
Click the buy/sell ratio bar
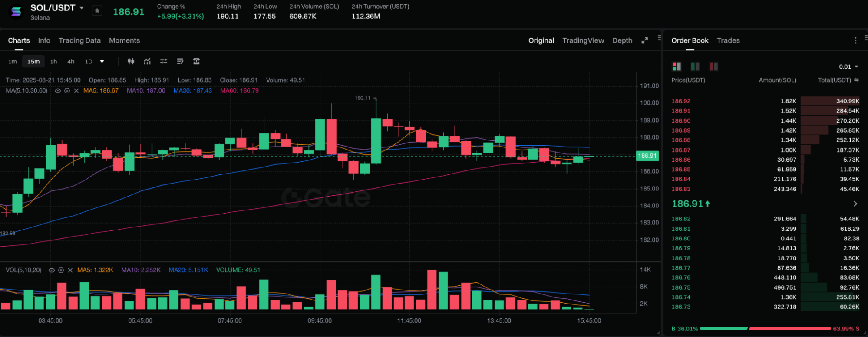coord(765,329)
